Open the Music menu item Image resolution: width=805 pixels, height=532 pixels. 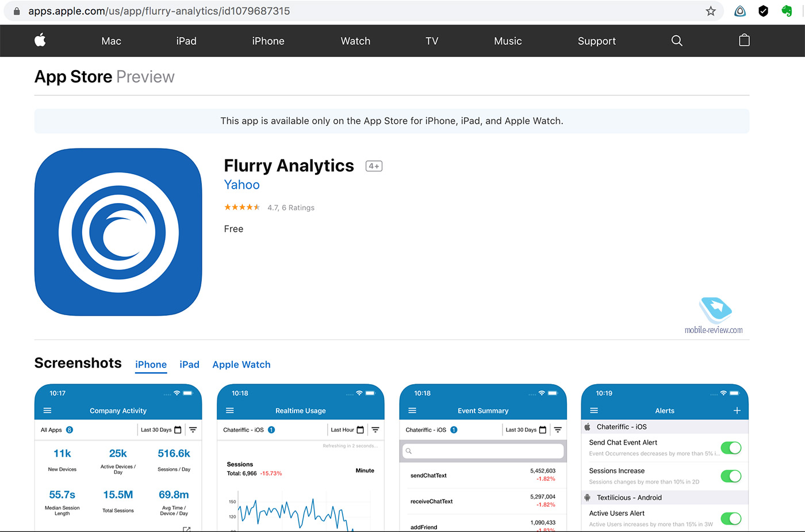pyautogui.click(x=508, y=41)
